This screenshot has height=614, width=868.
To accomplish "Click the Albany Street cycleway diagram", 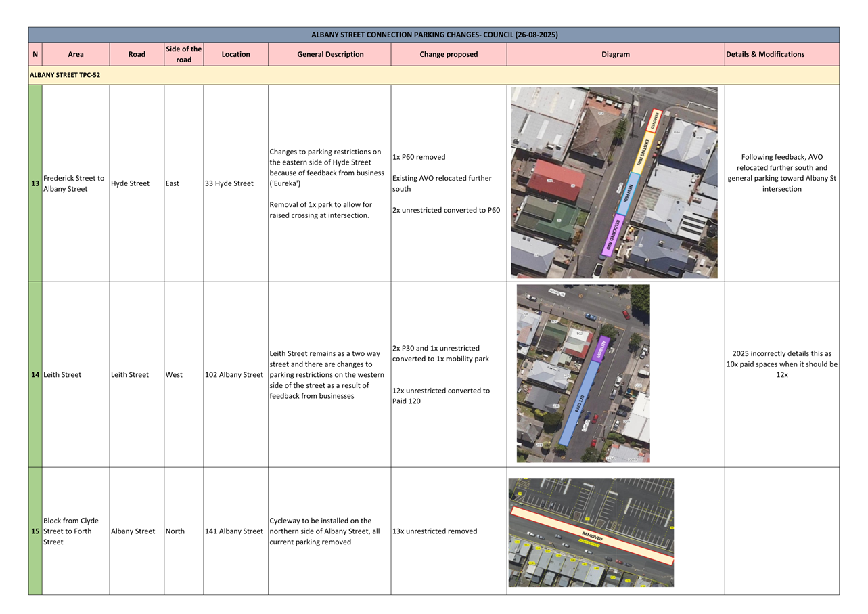I will 591,532.
